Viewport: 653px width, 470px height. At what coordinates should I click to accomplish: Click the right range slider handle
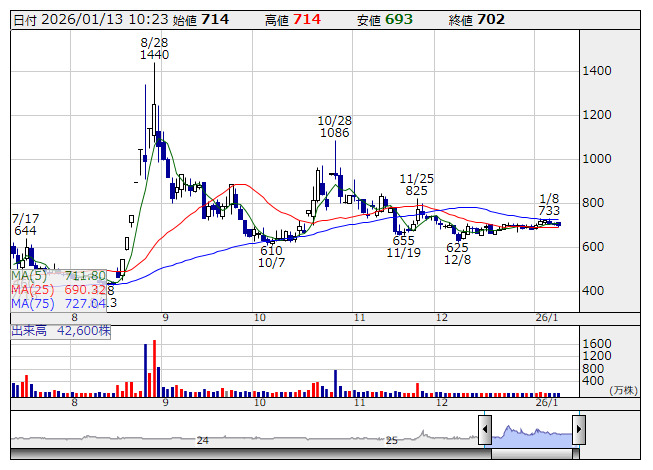pyautogui.click(x=578, y=430)
